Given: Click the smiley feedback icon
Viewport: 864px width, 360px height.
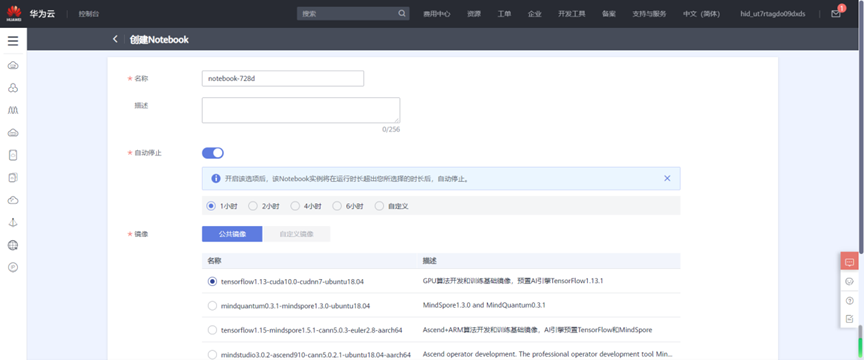Looking at the screenshot, I should coord(849,282).
